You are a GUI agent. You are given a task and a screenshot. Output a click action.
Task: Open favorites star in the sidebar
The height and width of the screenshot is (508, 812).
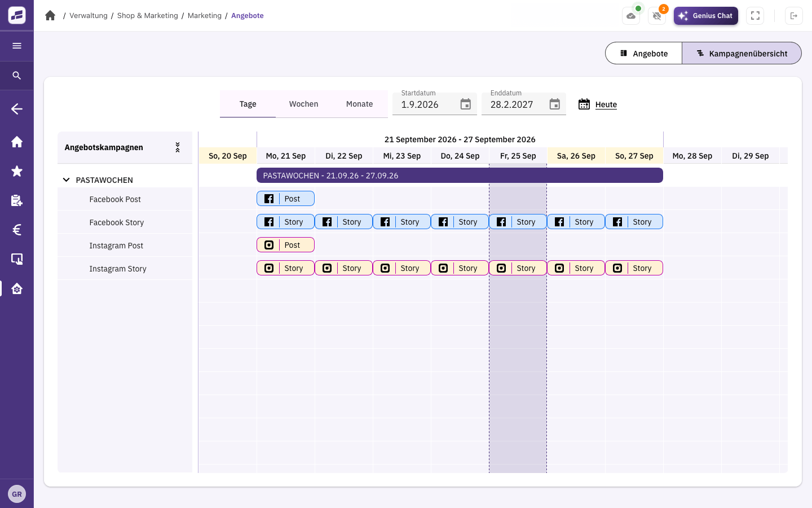click(17, 171)
